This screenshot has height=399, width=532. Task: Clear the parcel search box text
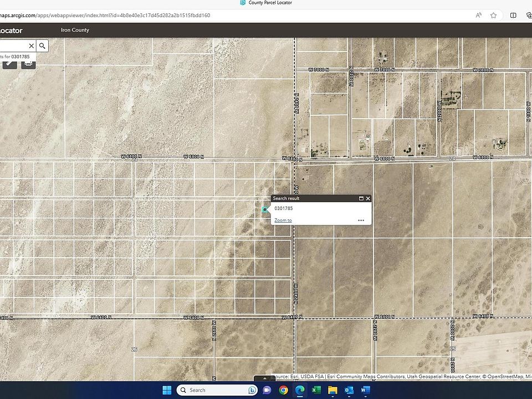31,46
